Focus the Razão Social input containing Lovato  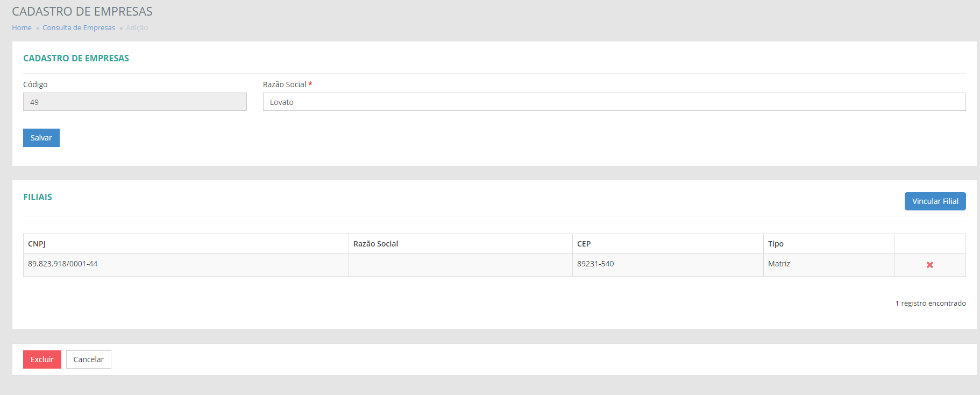coord(614,102)
